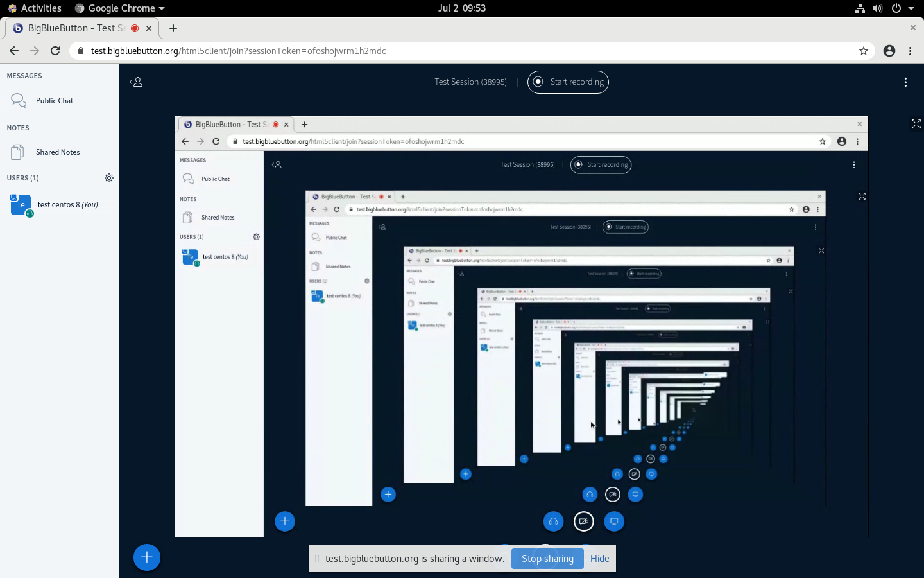Leave audio via the headphone icon
This screenshot has height=578, width=924.
(553, 521)
